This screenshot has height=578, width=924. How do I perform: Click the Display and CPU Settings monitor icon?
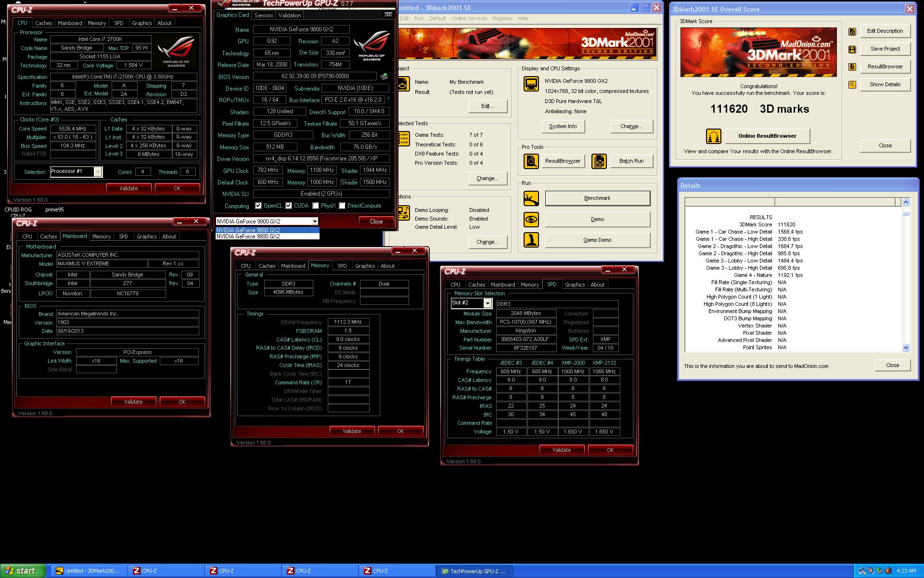coord(531,84)
